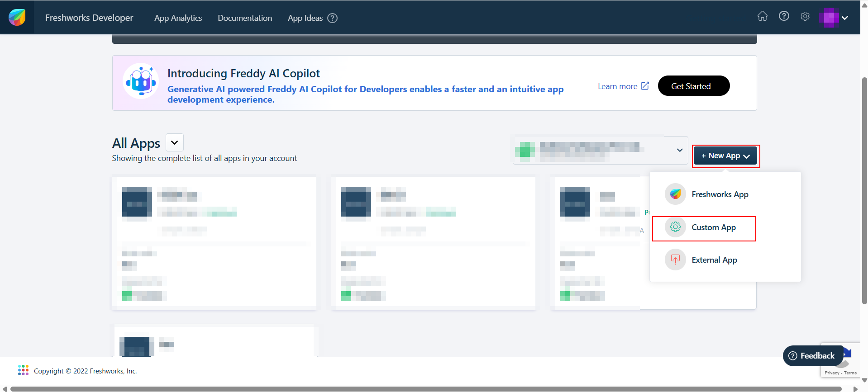868x392 pixels.
Task: Open the second app card thumbnail
Action: pos(356,202)
